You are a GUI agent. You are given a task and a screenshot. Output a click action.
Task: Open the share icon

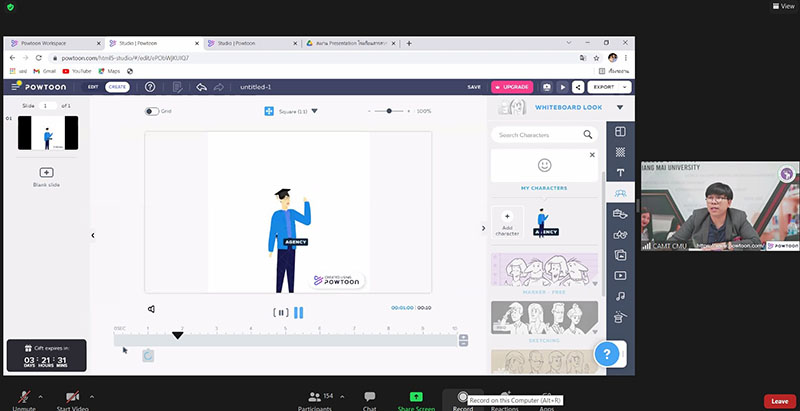coord(578,87)
